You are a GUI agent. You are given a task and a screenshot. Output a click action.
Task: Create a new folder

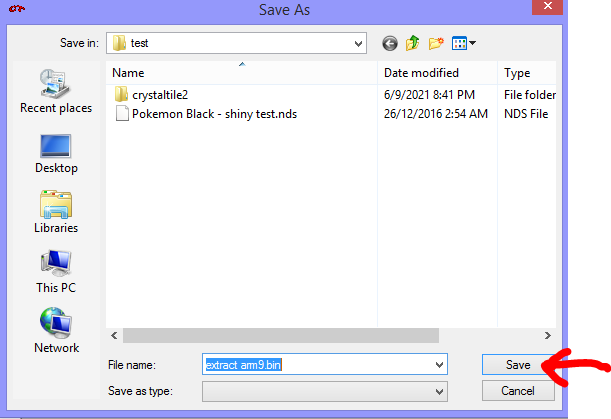pos(436,43)
